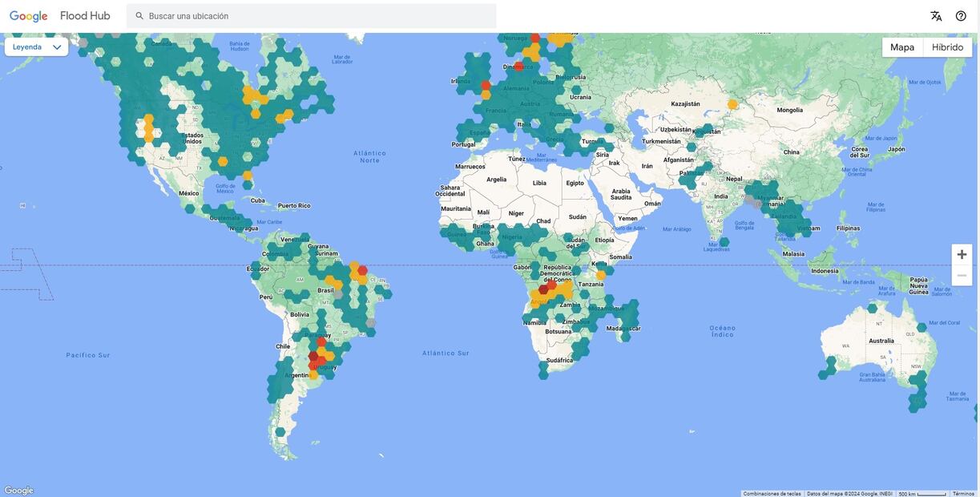Click the Google logo at map bottom-left
The width and height of the screenshot is (980, 497).
(18, 491)
